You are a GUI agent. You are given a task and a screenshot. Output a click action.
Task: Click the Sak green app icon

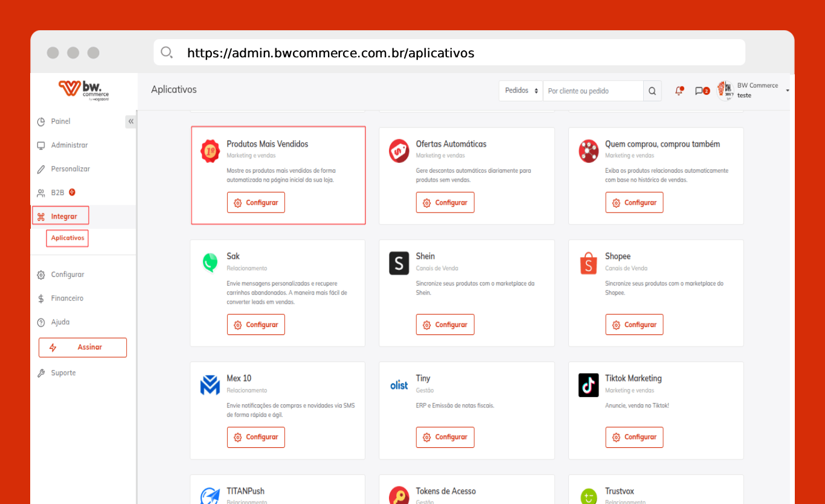pyautogui.click(x=210, y=263)
